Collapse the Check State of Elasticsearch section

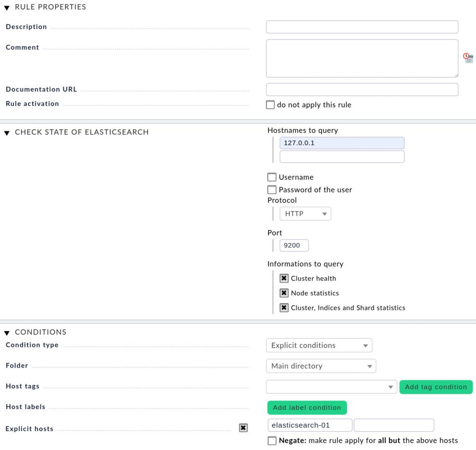click(7, 133)
